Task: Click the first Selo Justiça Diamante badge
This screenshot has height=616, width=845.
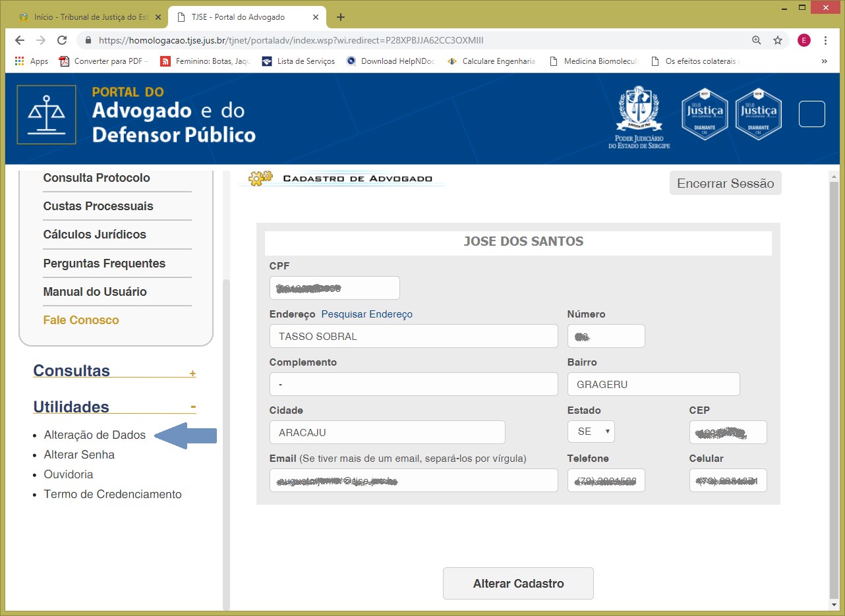Action: [x=705, y=114]
